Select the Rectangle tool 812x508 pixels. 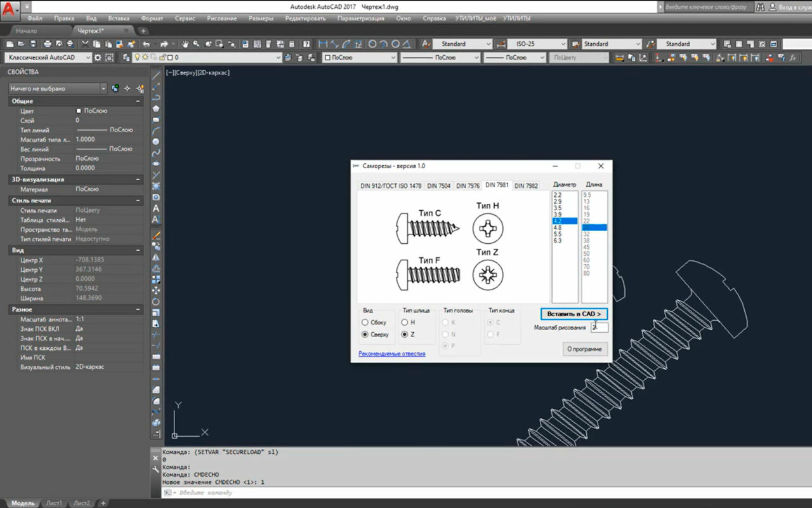[156, 119]
